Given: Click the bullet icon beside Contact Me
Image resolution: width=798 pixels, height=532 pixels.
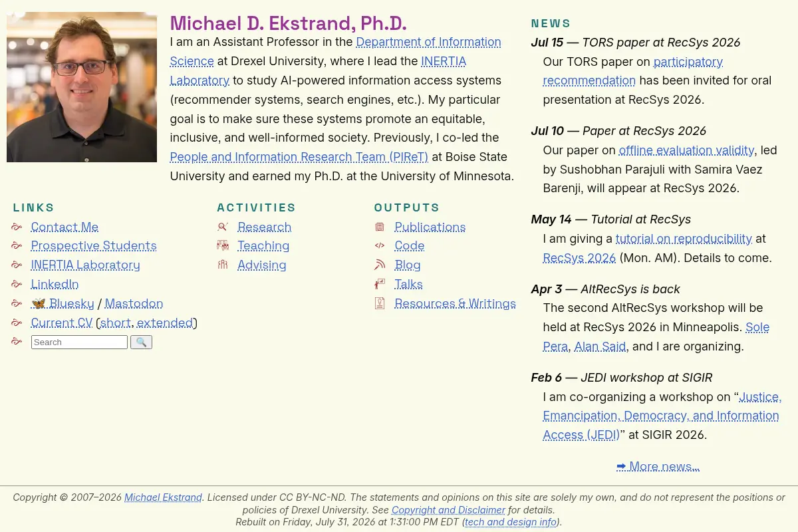Looking at the screenshot, I should coord(17,227).
